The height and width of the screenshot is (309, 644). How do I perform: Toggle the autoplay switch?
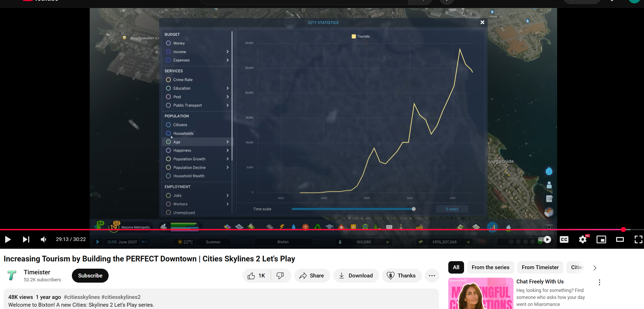pyautogui.click(x=544, y=239)
